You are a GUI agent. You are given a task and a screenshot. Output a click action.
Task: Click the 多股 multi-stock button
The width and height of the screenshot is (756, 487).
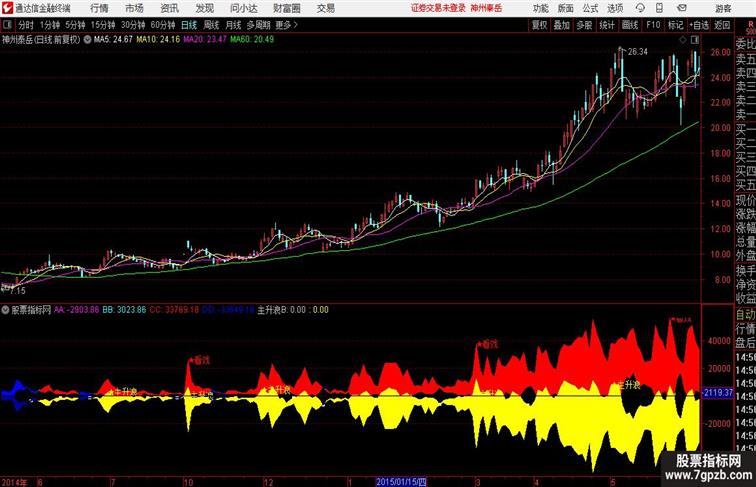pyautogui.click(x=584, y=25)
